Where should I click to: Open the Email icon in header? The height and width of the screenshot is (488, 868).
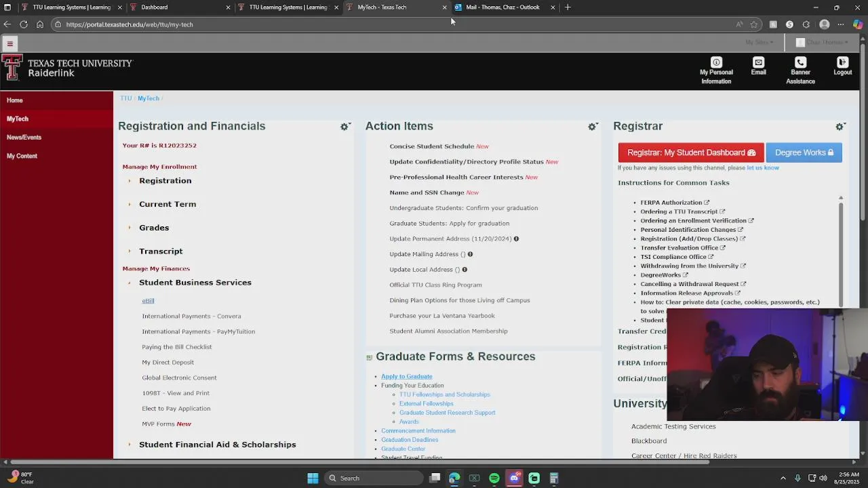[758, 62]
